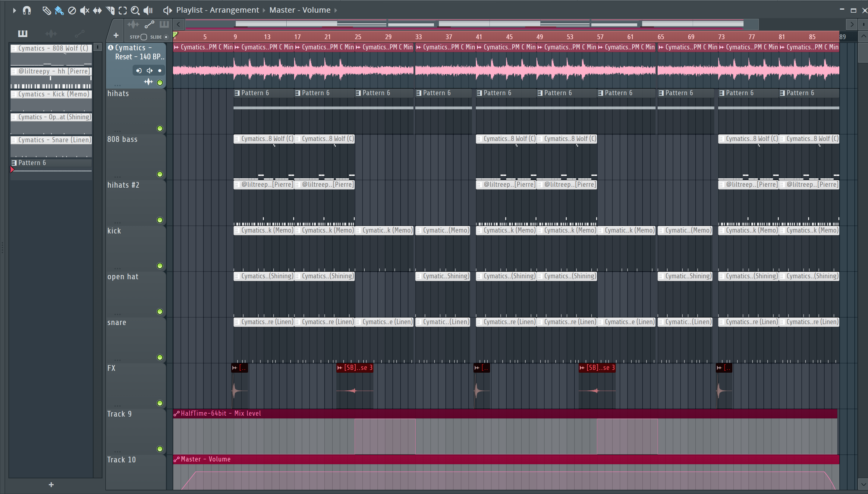The height and width of the screenshot is (494, 868).
Task: Open the snap magnet menu
Action: tap(27, 10)
